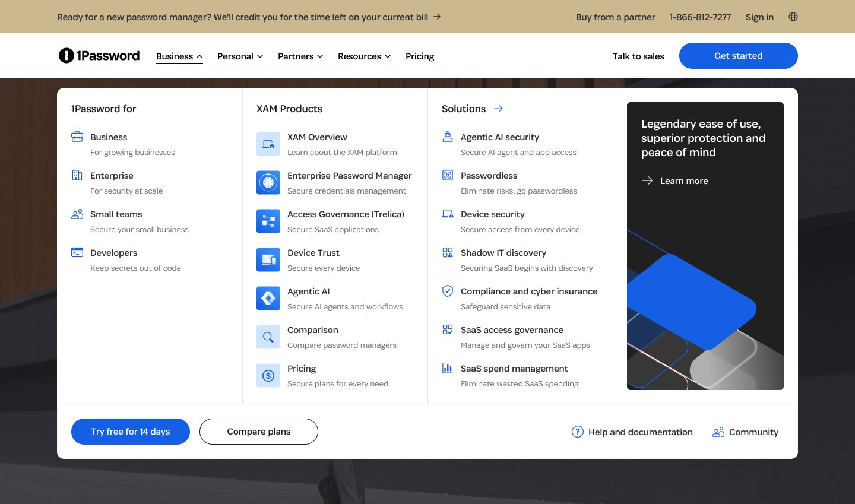Viewport: 855px width, 504px height.
Task: Expand the Personal menu
Action: (x=240, y=56)
